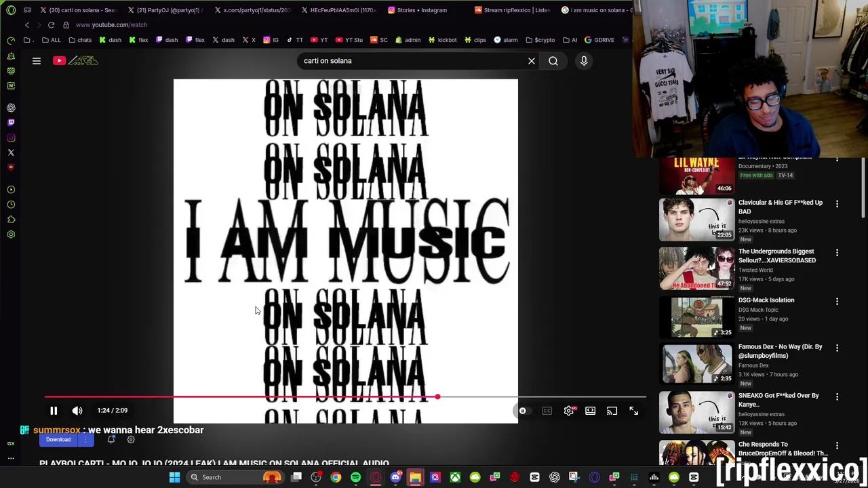
Task: Reload the page in browser toolbar
Action: [x=51, y=25]
